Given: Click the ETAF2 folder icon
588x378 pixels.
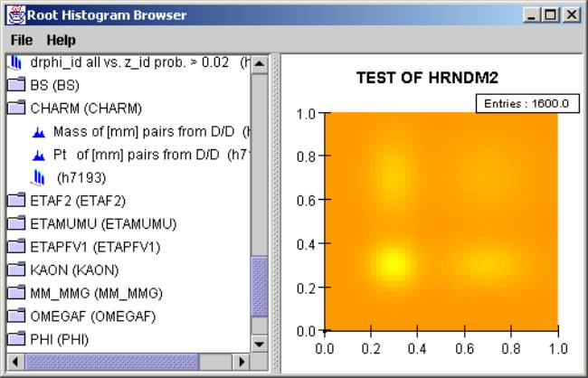Looking at the screenshot, I should (15, 201).
